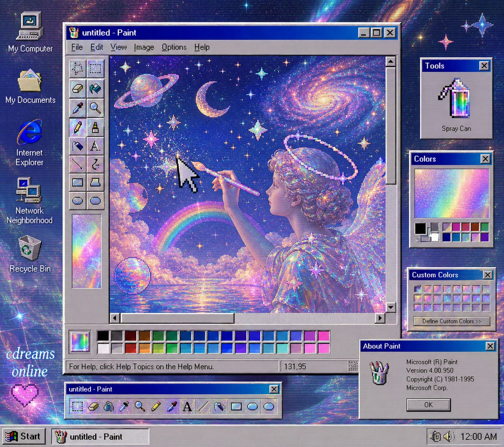504x447 pixels.
Task: Select the rectangle shape in horizontal tool strip
Action: 236,407
